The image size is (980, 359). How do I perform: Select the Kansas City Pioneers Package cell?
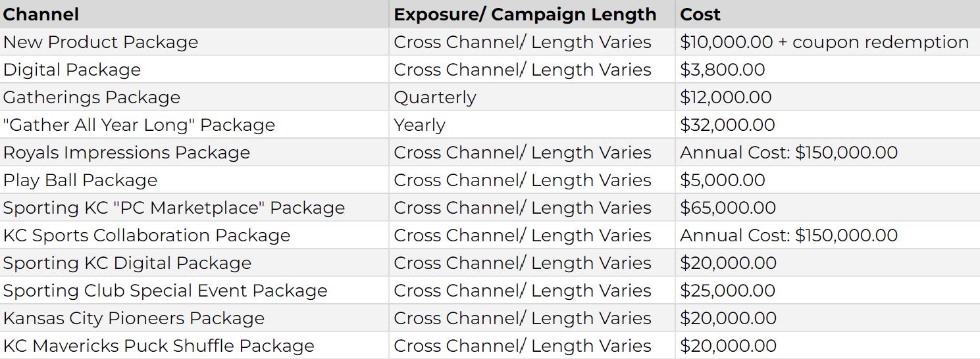[x=134, y=318]
